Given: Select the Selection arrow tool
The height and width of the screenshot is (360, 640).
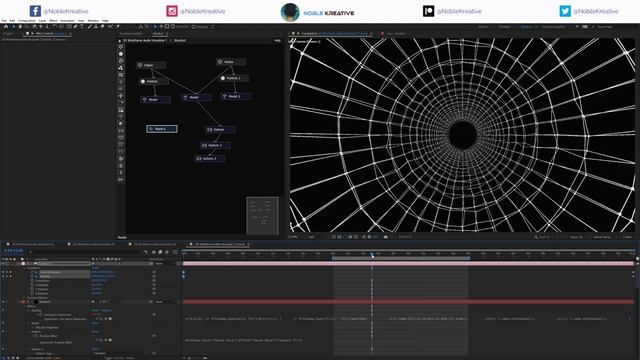Looking at the screenshot, I should pyautogui.click(x=13, y=27).
